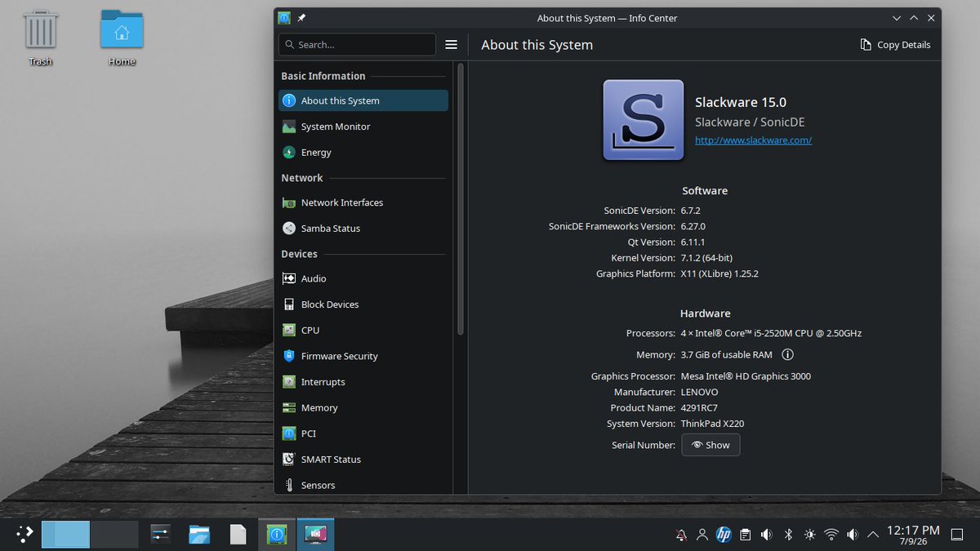Open the clipboard tray icon
Image resolution: width=980 pixels, height=551 pixels.
(x=745, y=535)
